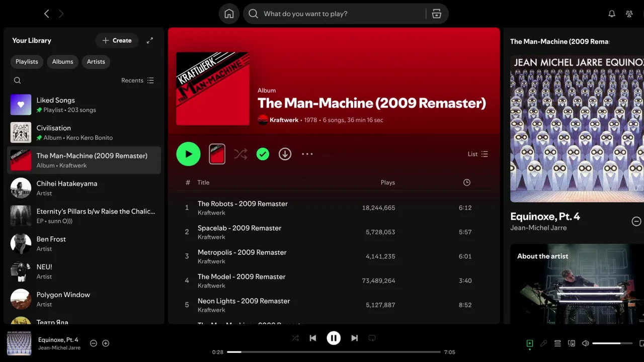The height and width of the screenshot is (362, 644).
Task: Select Metropolis - 2009 Remaster track
Action: (x=334, y=256)
